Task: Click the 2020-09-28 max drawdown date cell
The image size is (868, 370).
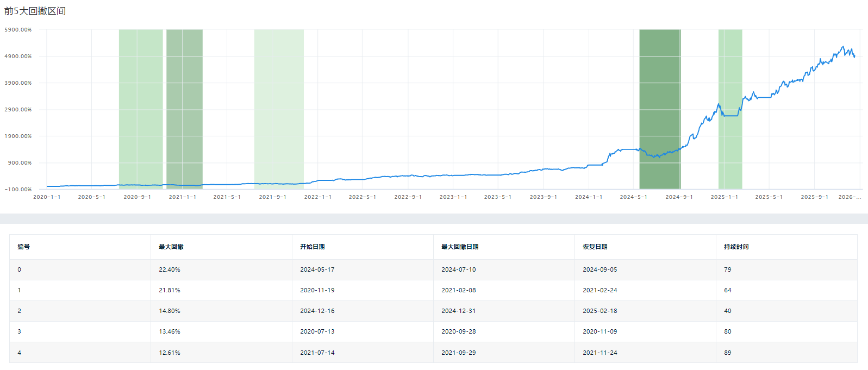Action: coord(459,331)
